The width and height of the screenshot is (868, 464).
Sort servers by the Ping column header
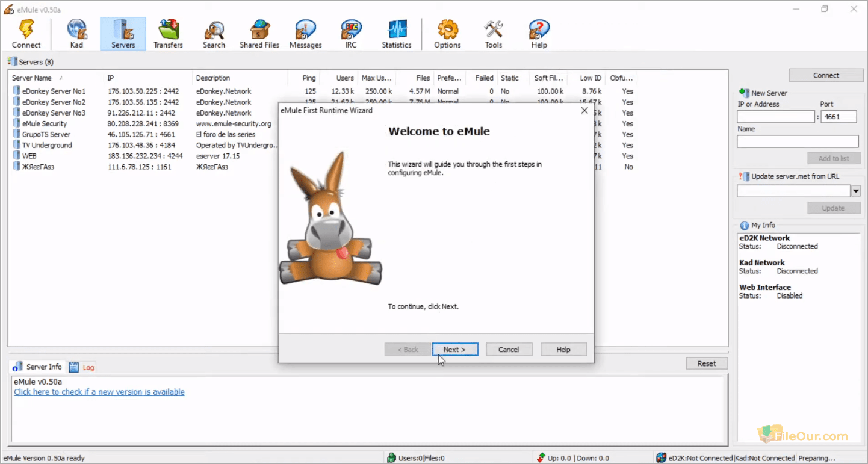(309, 78)
